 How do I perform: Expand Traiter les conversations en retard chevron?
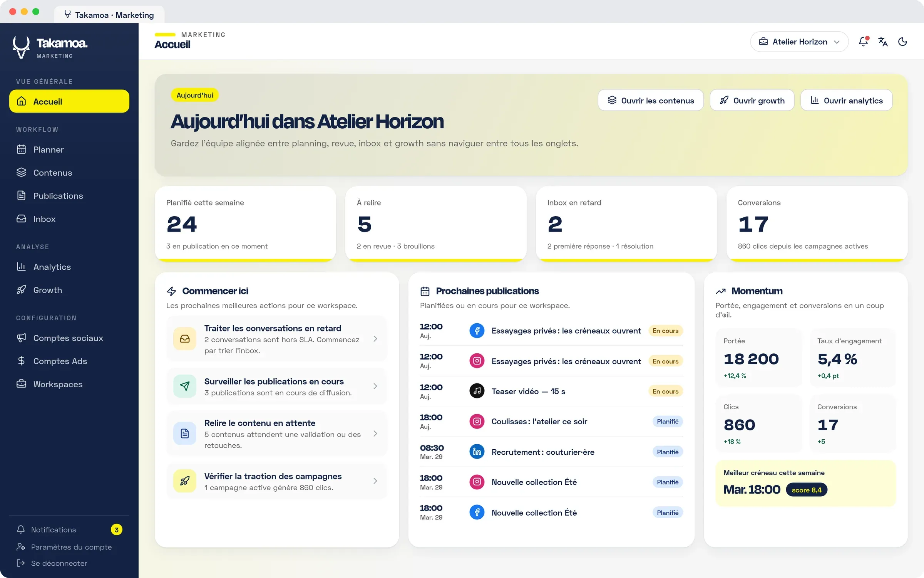pyautogui.click(x=375, y=339)
